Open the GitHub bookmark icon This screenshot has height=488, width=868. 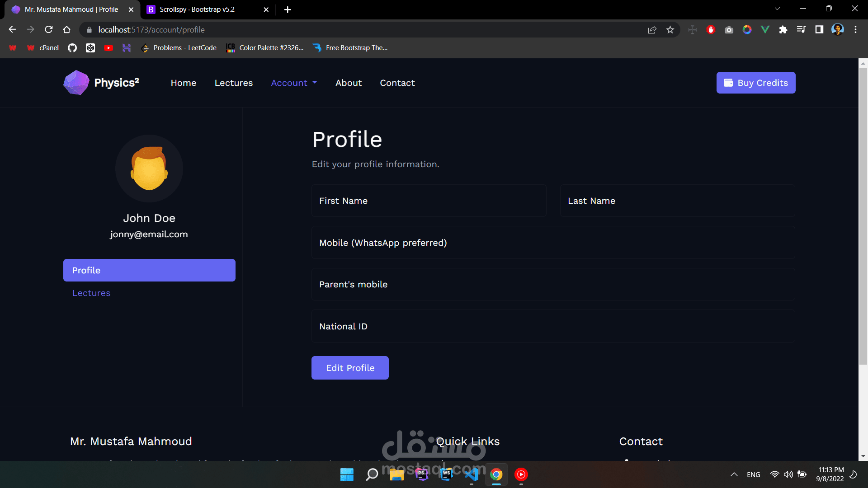tap(72, 48)
